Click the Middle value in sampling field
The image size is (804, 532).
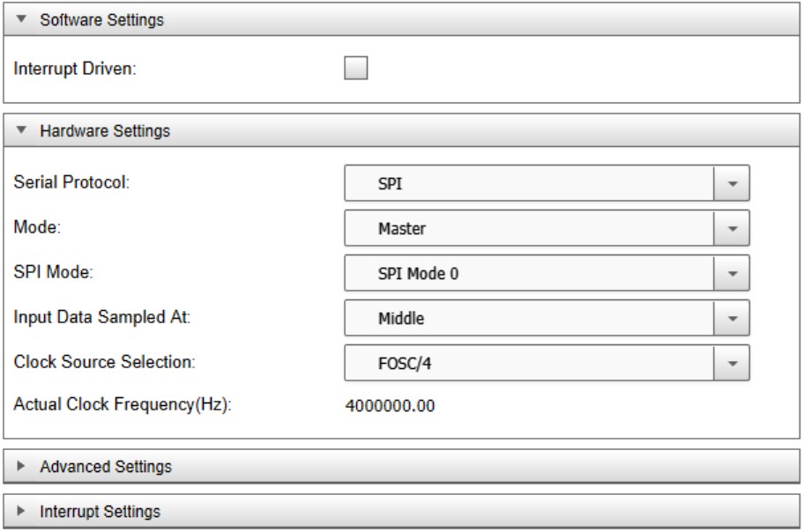tap(401, 318)
